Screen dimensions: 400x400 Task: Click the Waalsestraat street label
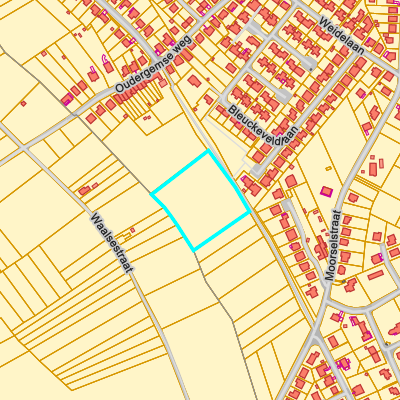(112, 244)
